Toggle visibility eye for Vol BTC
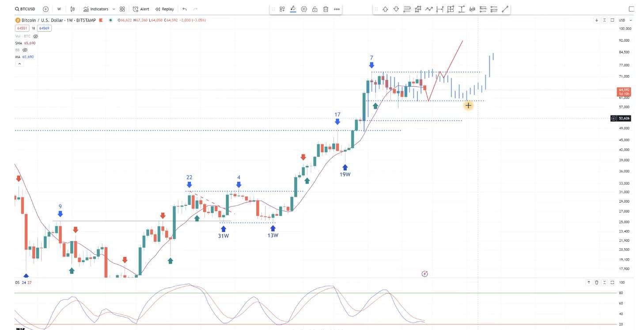644x330 pixels. click(36, 36)
